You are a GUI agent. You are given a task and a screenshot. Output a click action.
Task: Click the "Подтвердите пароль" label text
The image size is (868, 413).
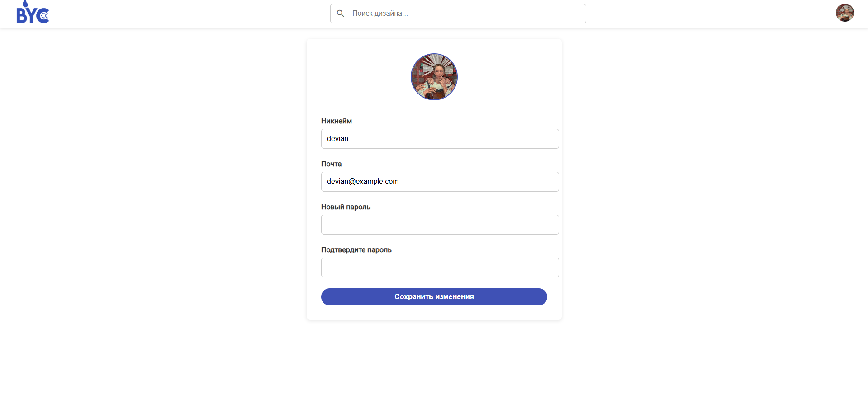[x=356, y=250]
